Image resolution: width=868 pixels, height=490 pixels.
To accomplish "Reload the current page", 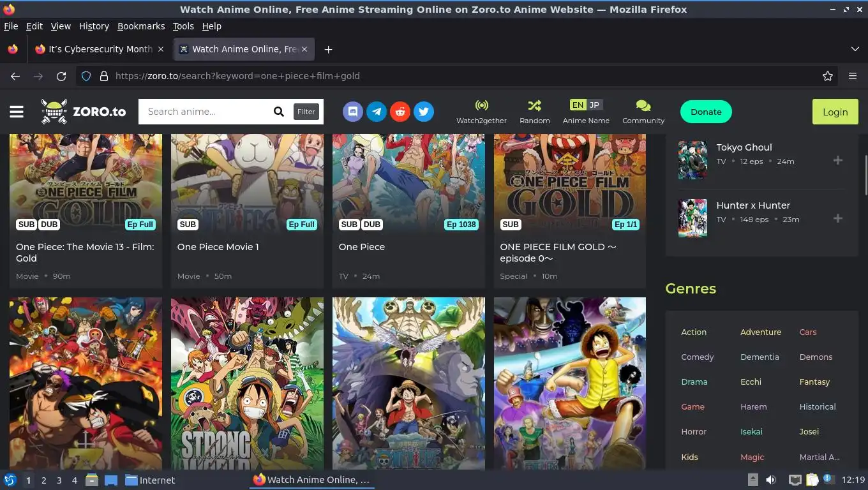I will coord(61,76).
